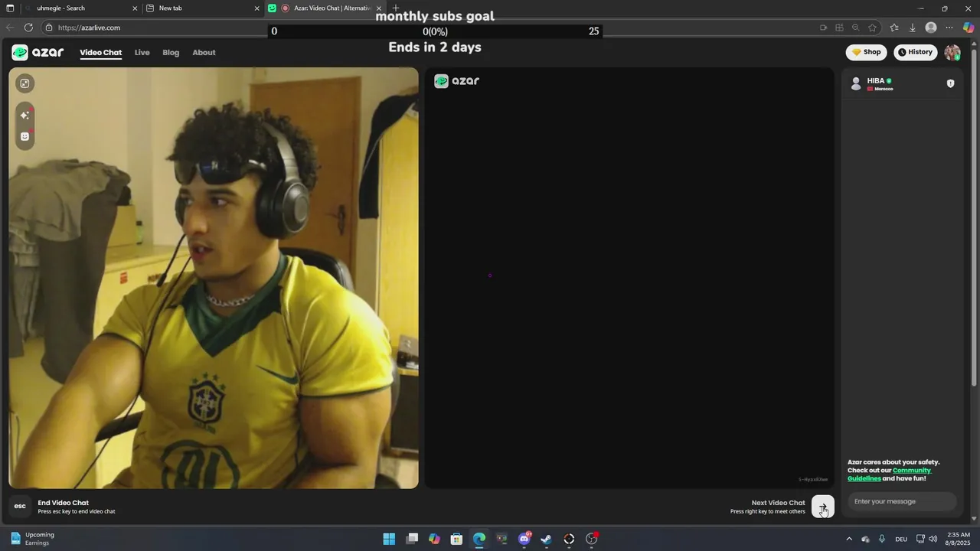Open the Video Chat nav item

coord(100,53)
